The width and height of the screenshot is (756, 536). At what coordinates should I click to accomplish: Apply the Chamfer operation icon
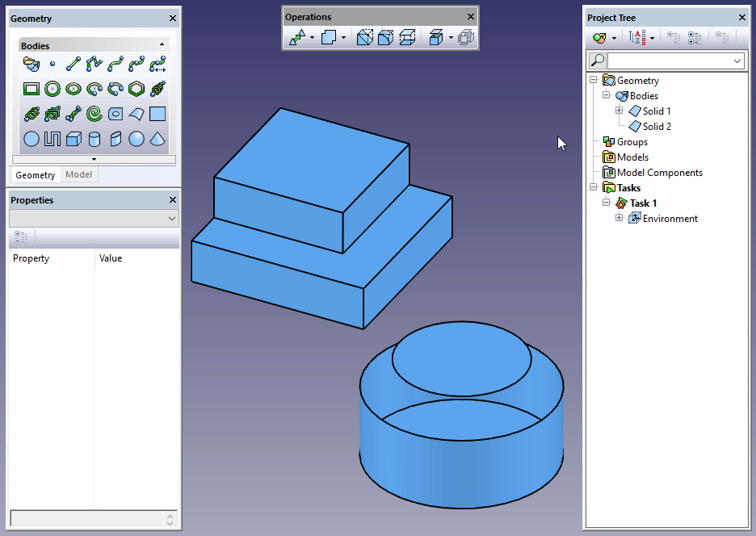tap(365, 37)
